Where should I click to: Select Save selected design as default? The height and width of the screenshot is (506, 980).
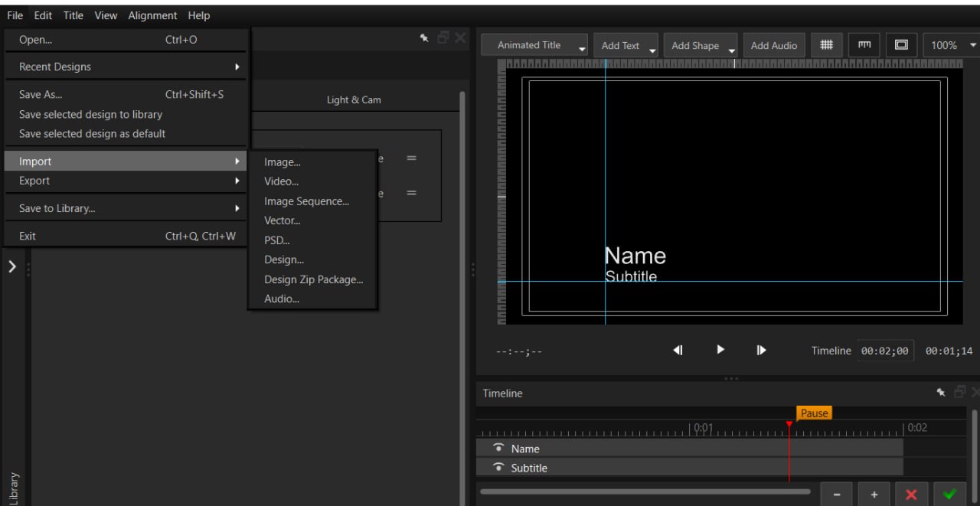click(126, 133)
